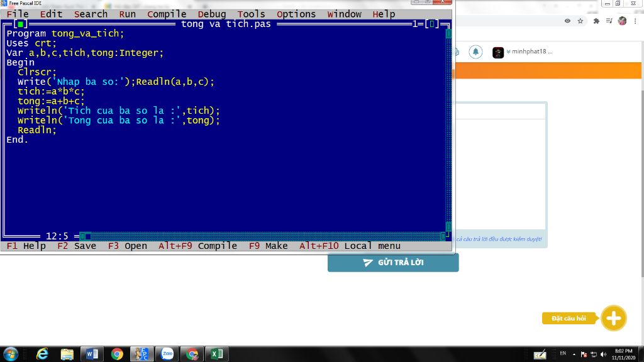Image resolution: width=644 pixels, height=362 pixels.
Task: Click F1 Help in the status line
Action: coord(26,246)
